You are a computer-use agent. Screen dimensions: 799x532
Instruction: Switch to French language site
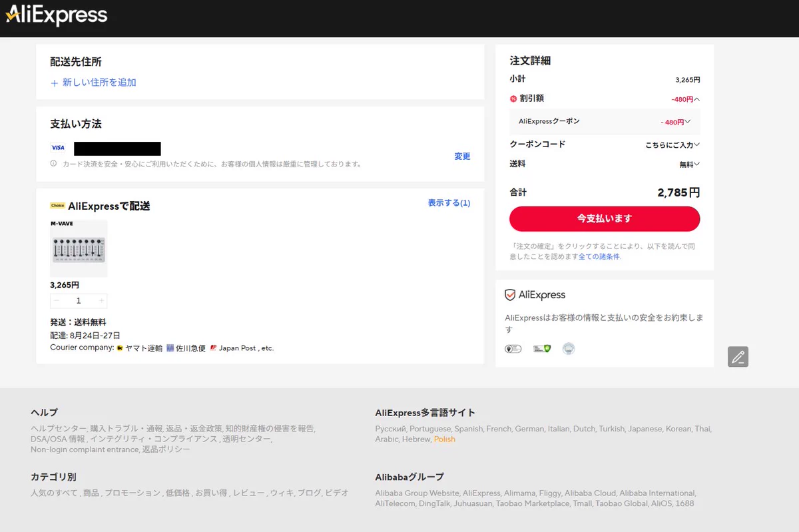point(498,429)
